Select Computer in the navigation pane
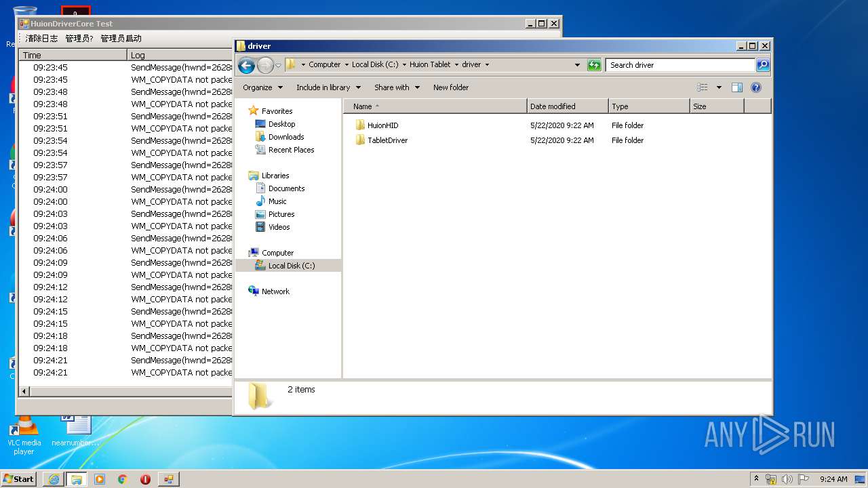The height and width of the screenshot is (488, 868). click(277, 253)
